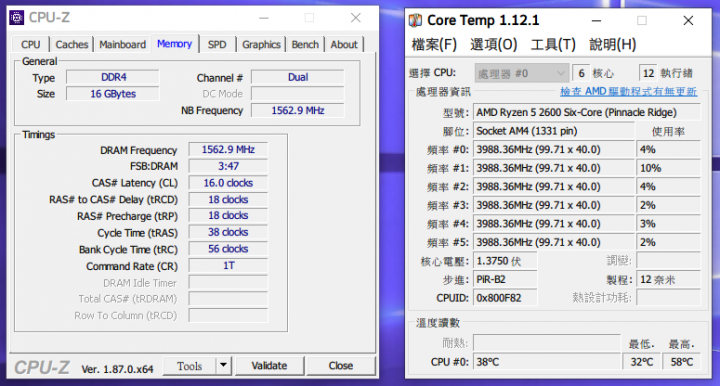Expand the Tools dropdown arrow
The width and height of the screenshot is (720, 386).
[x=223, y=366]
